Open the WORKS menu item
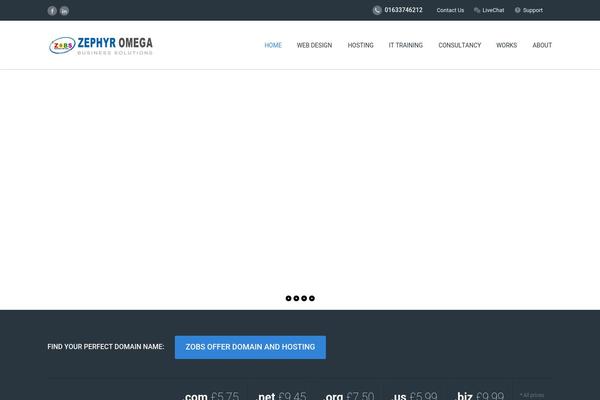The image size is (600, 400). [506, 45]
